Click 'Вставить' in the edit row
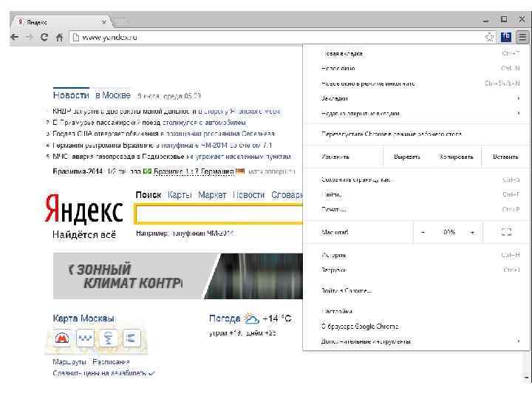Image resolution: width=532 pixels, height=399 pixels. click(x=505, y=157)
